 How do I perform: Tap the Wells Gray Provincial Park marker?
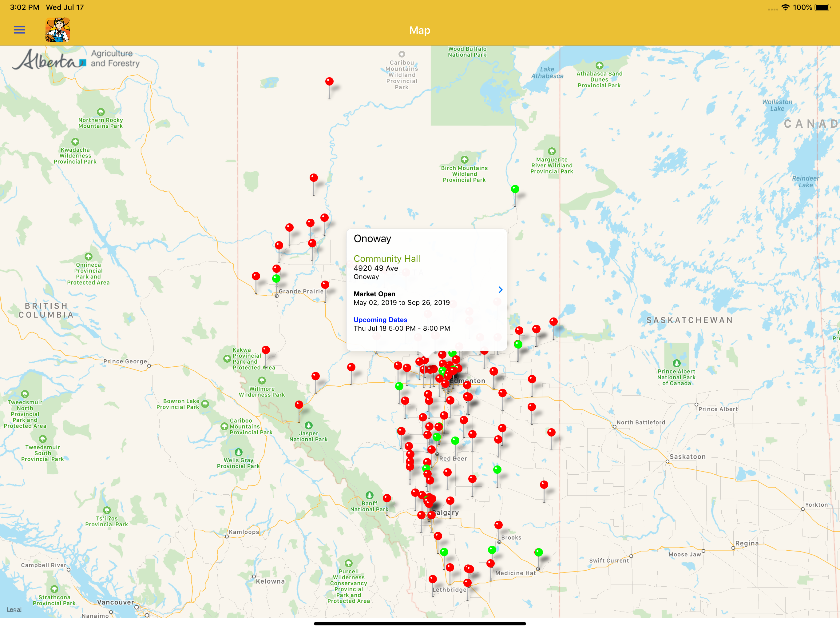[239, 452]
